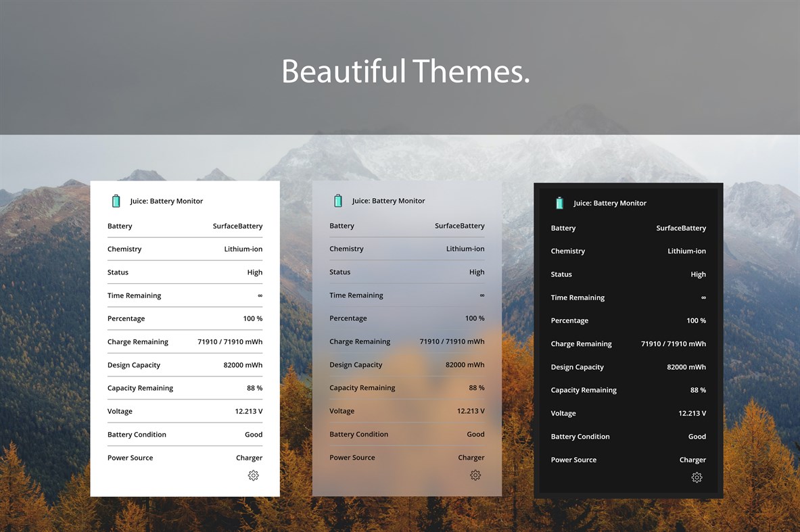The image size is (800, 532).
Task: Open settings via the gear in the dark theme
Action: pos(697,477)
